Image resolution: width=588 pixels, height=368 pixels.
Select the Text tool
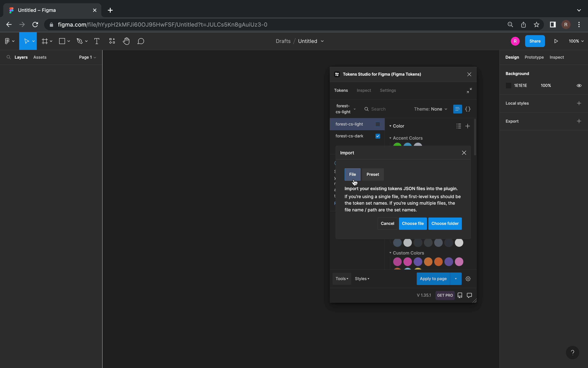click(x=96, y=41)
